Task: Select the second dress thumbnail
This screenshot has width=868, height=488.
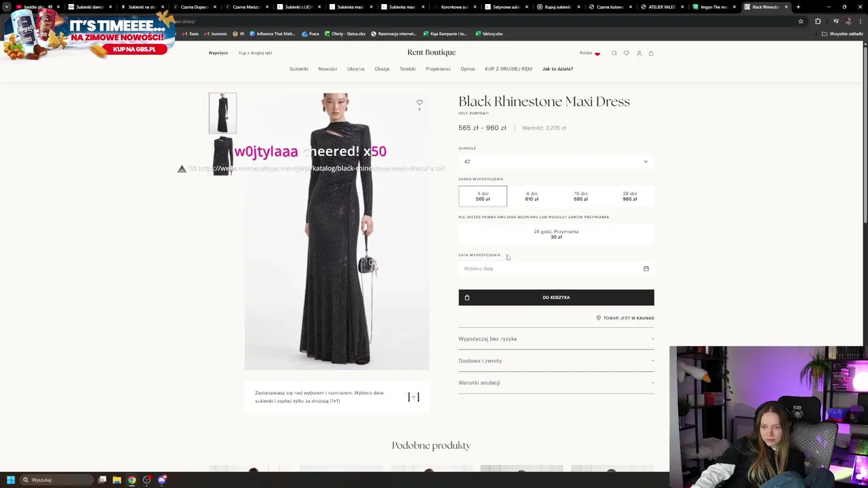Action: pyautogui.click(x=222, y=156)
